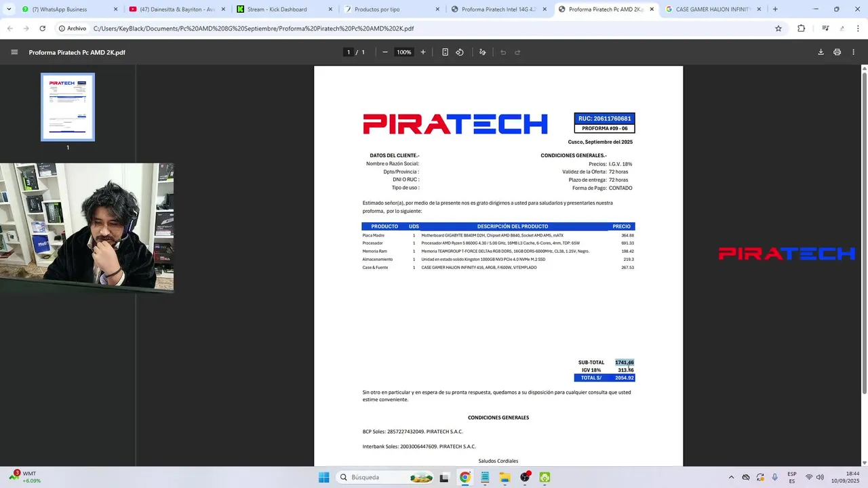868x488 pixels.
Task: Click the taskbar Búsqueda search box
Action: pos(387,477)
